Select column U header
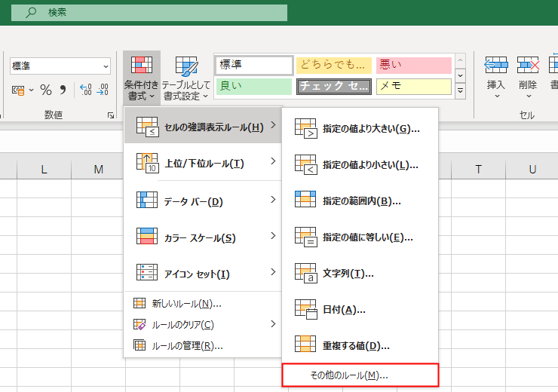 tap(532, 170)
